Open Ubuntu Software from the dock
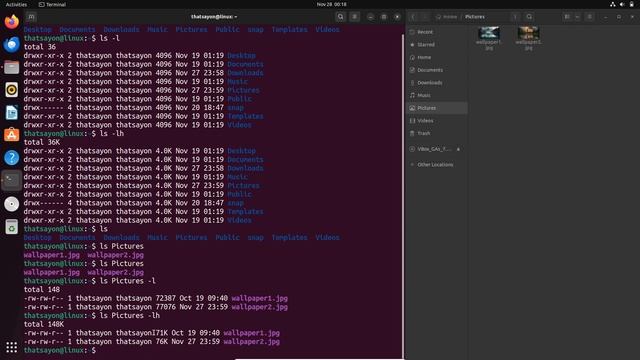The height and width of the screenshot is (360, 640). pos(11,135)
